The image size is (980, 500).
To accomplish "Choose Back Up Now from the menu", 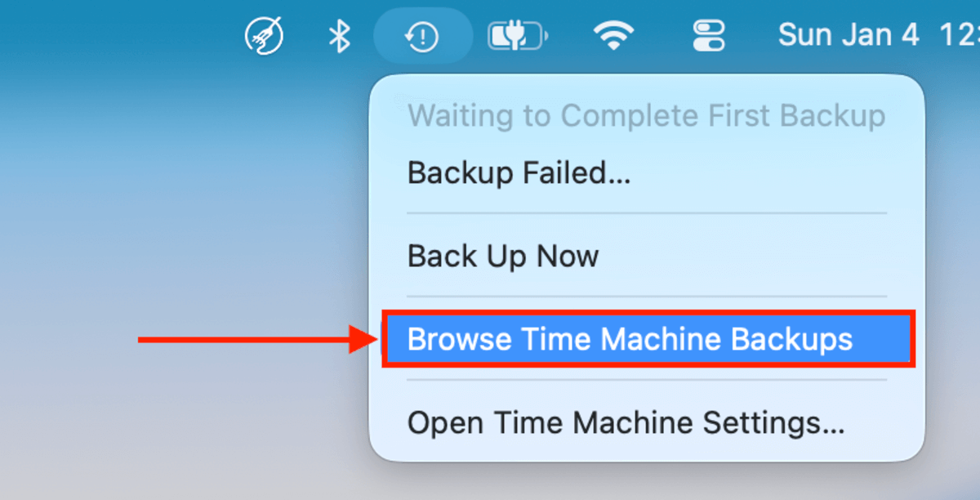I will [x=503, y=256].
